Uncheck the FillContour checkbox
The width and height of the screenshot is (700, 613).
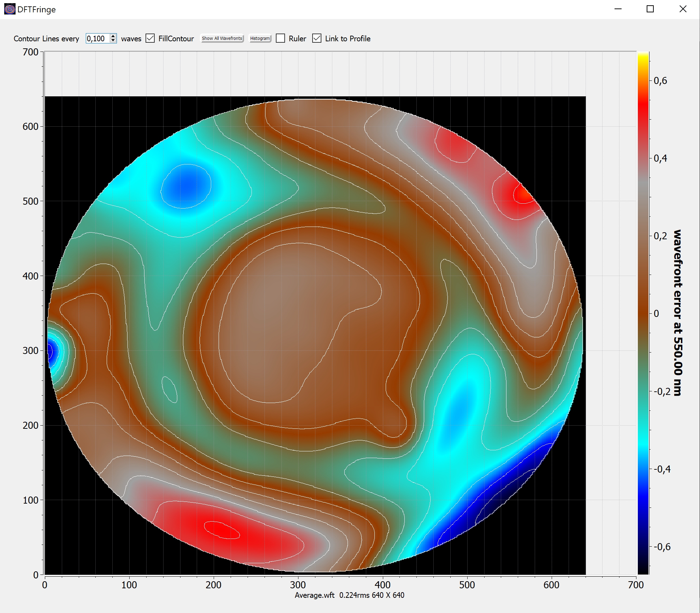(150, 38)
